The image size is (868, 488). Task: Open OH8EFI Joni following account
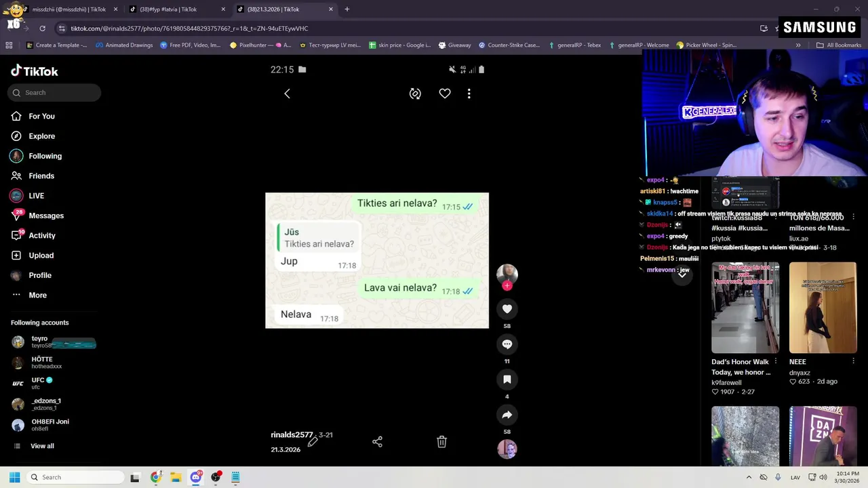pos(41,425)
